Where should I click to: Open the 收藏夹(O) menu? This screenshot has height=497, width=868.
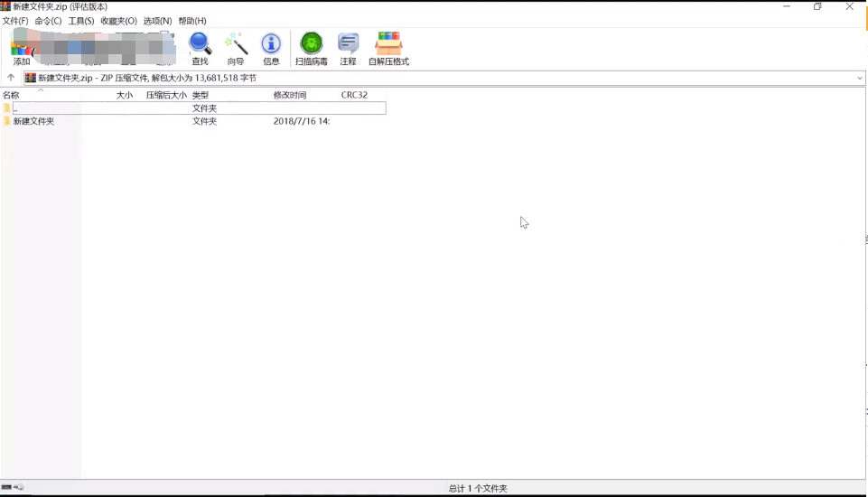pyautogui.click(x=118, y=21)
